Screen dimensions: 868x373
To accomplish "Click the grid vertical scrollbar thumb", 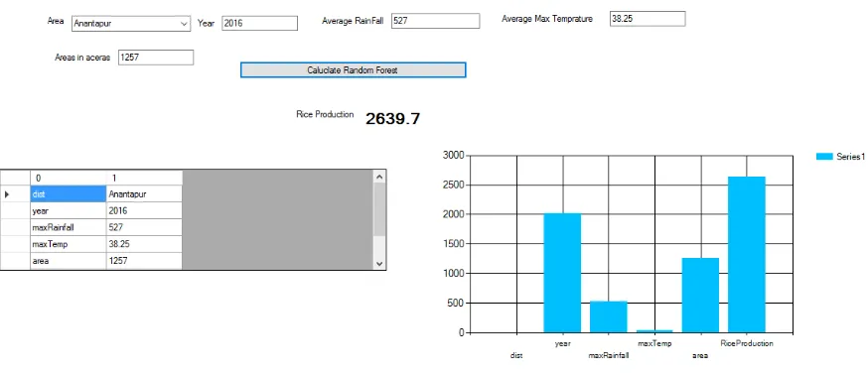I will 379,209.
